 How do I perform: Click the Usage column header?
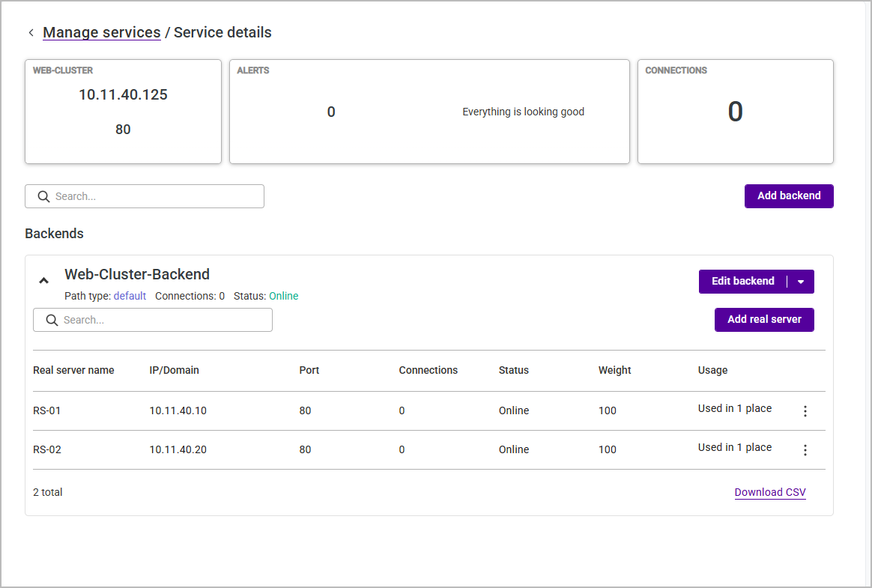point(713,371)
